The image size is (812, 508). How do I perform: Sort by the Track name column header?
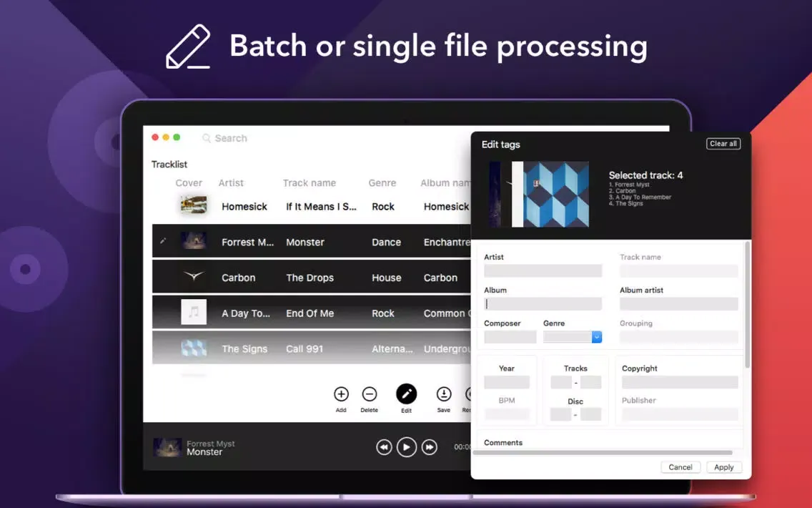(309, 183)
